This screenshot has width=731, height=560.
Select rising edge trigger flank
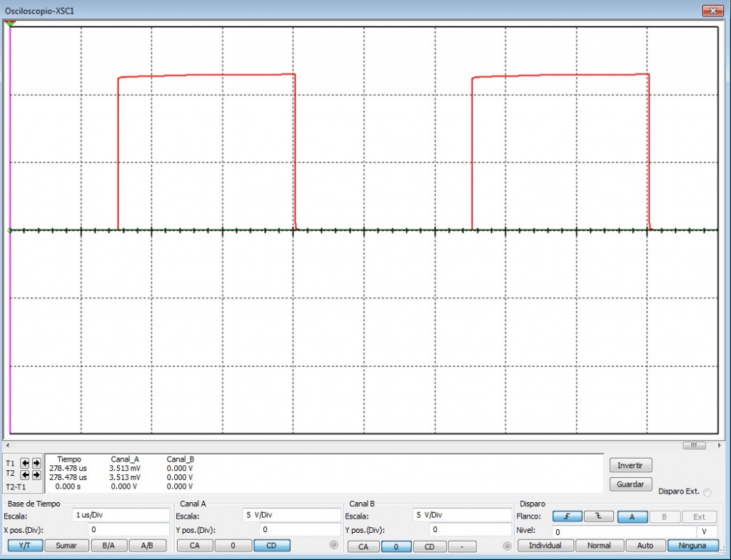point(568,516)
